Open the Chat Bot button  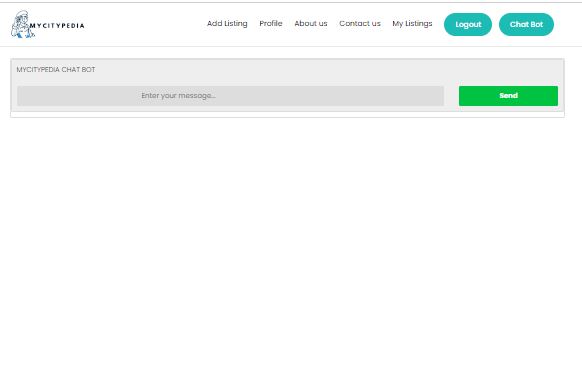pyautogui.click(x=526, y=24)
